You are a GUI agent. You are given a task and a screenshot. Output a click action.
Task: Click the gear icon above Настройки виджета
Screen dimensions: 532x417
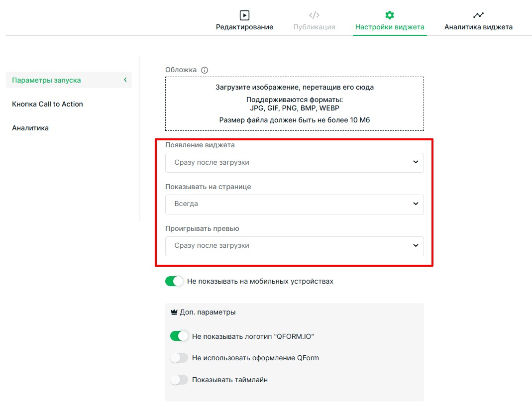(x=390, y=15)
